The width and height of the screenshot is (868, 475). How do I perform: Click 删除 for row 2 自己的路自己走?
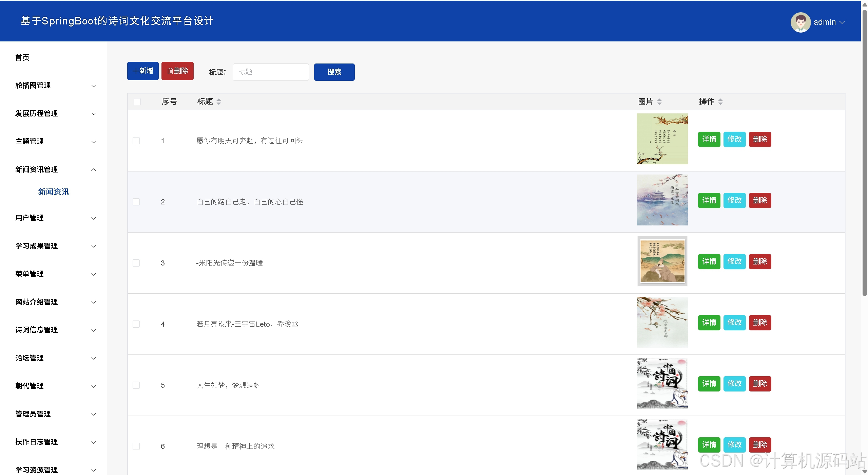(760, 200)
